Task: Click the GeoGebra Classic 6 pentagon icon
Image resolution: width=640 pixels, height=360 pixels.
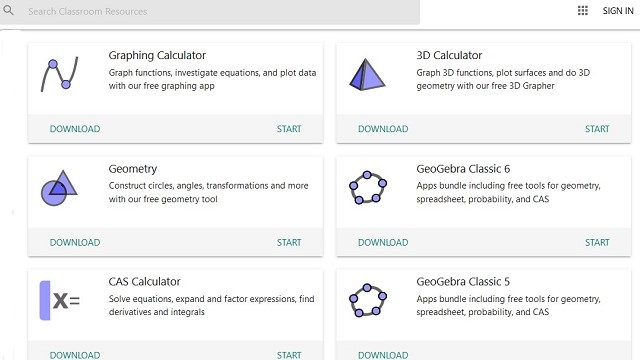Action: (x=368, y=188)
